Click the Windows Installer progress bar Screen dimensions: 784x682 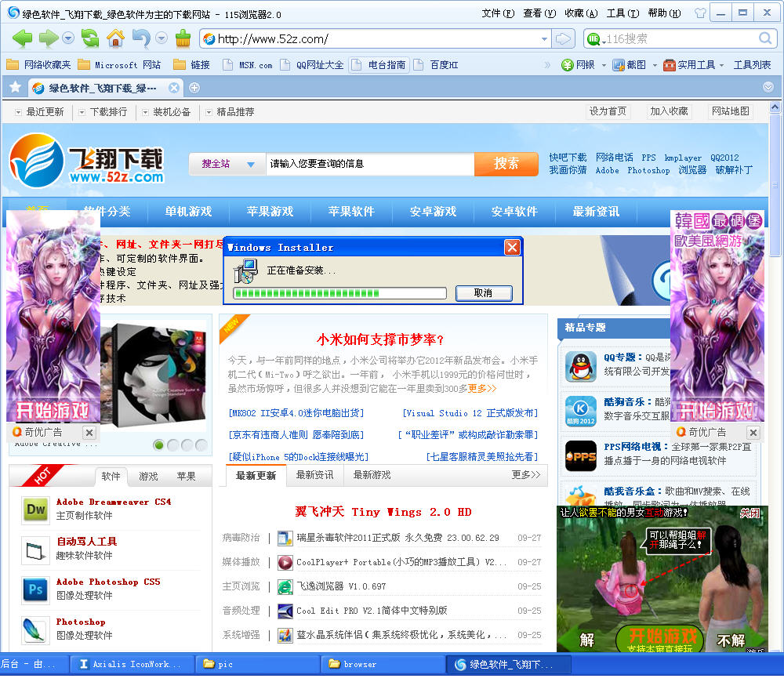point(340,293)
